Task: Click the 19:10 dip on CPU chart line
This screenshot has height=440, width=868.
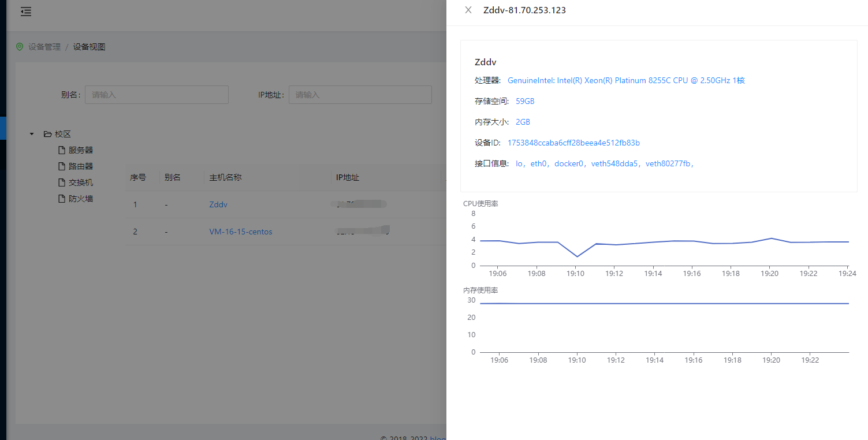Action: (576, 256)
